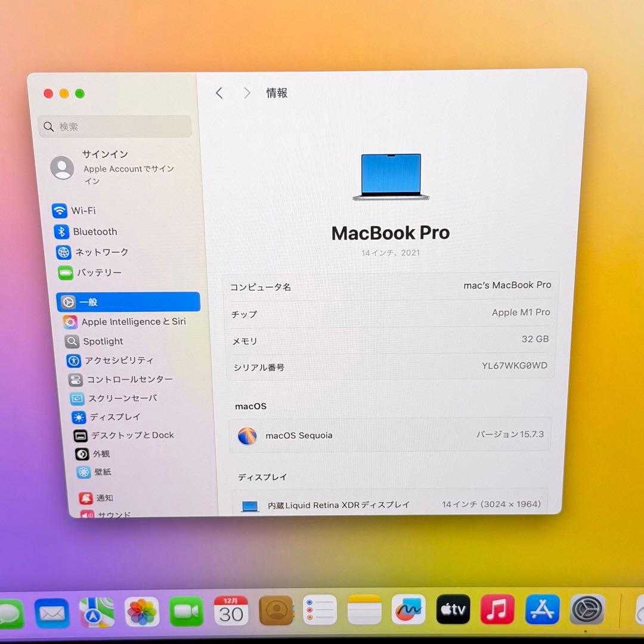Open Apple TV from the Dock
Viewport: 644px width, 644px height.
coord(453,609)
